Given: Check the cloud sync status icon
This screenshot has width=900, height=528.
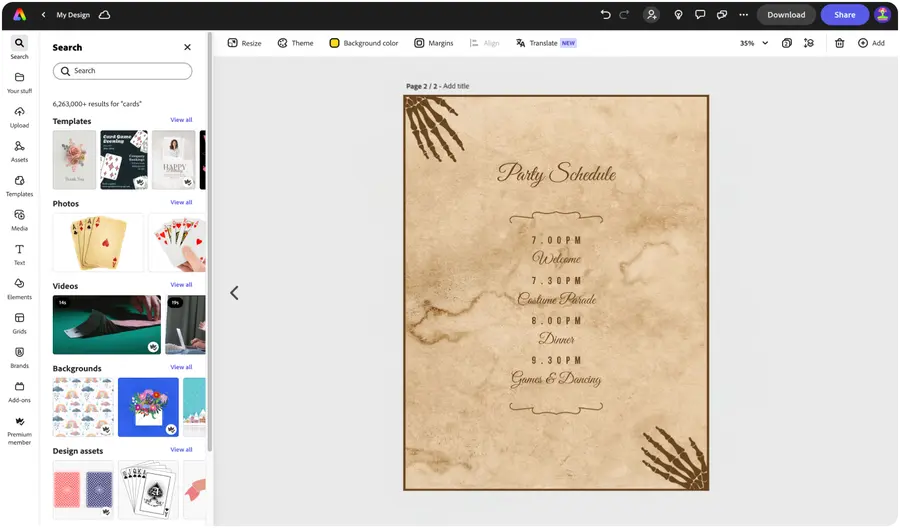Looking at the screenshot, I should (104, 15).
